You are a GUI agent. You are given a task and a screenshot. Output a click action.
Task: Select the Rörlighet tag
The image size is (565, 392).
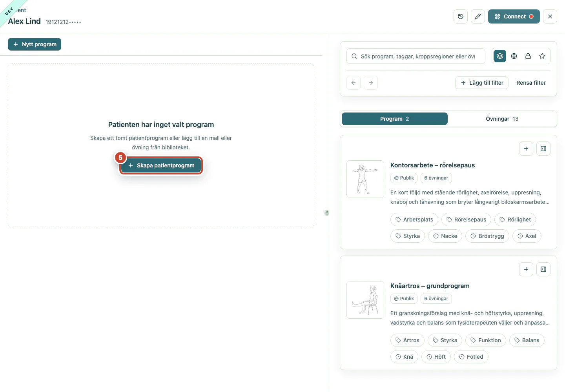(x=515, y=220)
